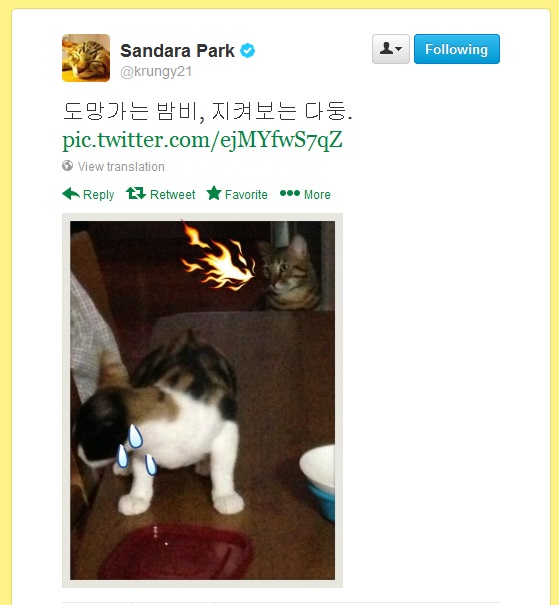Image resolution: width=559 pixels, height=605 pixels.
Task: Click the globe icon beside View translation
Action: coord(68,166)
